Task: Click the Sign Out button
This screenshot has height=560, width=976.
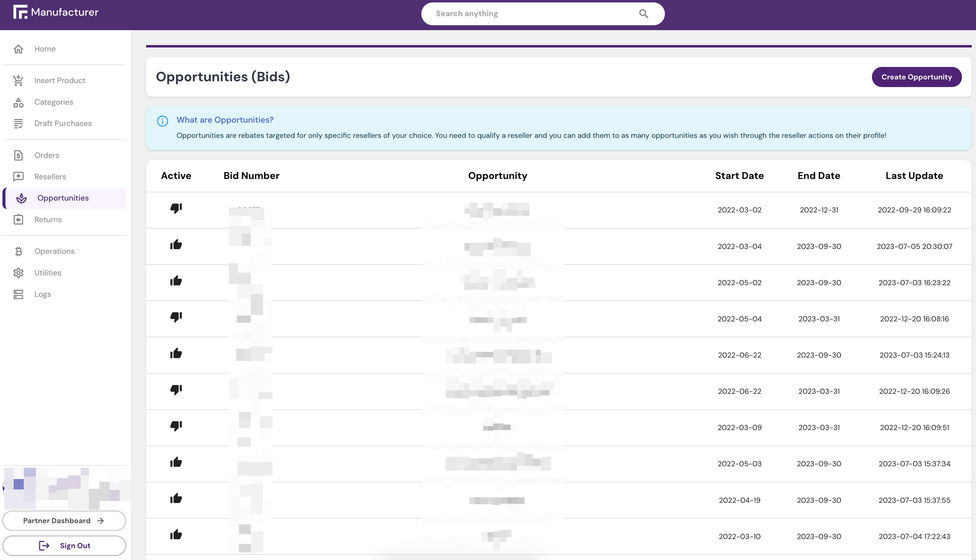Action: 64,545
